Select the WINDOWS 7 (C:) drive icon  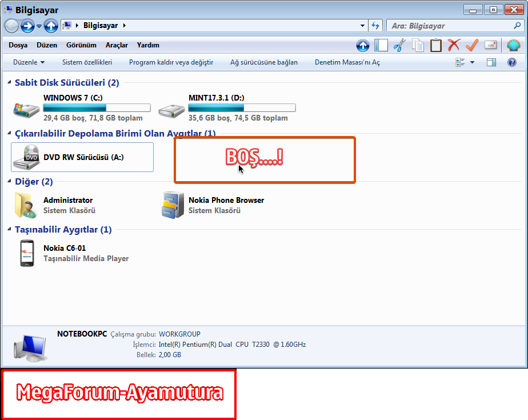[26, 110]
